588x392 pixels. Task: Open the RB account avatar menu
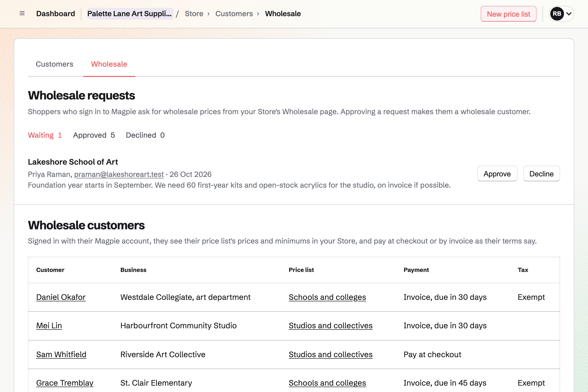click(561, 14)
